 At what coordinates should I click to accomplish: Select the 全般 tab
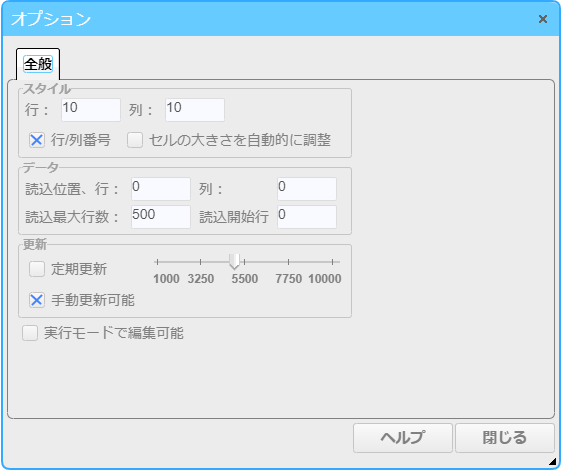38,64
